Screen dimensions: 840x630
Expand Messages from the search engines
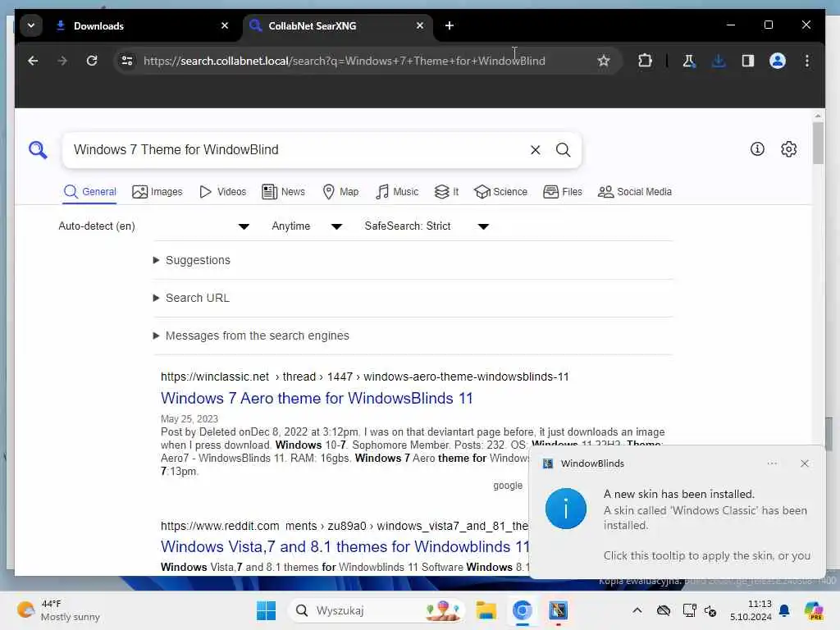[251, 336]
